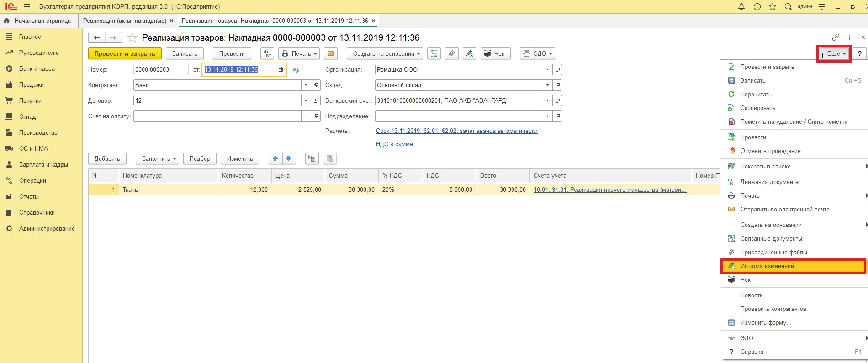This screenshot has height=363, width=868.
Task: Open the 1C main menu hamburger icon
Action: coord(27,7)
